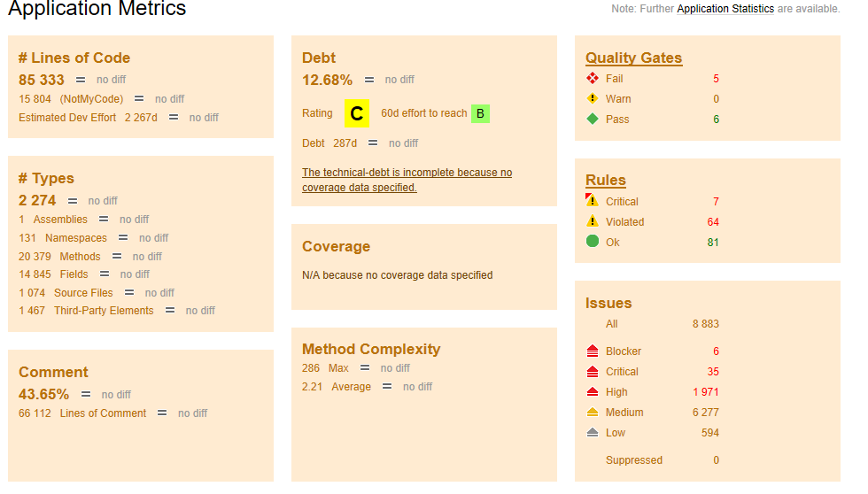Click the Blocker issues count 6
This screenshot has height=494, width=868.
[716, 351]
